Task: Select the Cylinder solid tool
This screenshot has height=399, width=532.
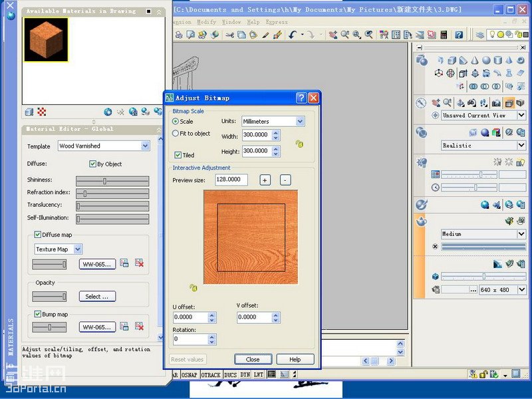Action: [497, 61]
